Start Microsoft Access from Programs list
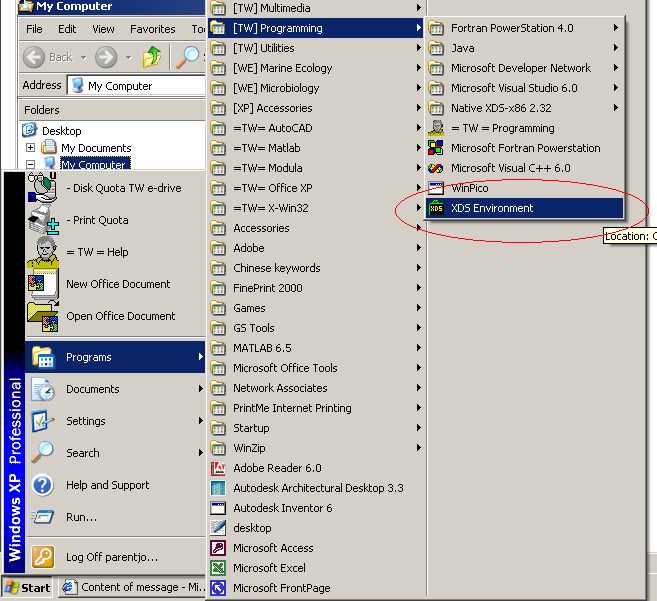657x601 pixels. 273,548
